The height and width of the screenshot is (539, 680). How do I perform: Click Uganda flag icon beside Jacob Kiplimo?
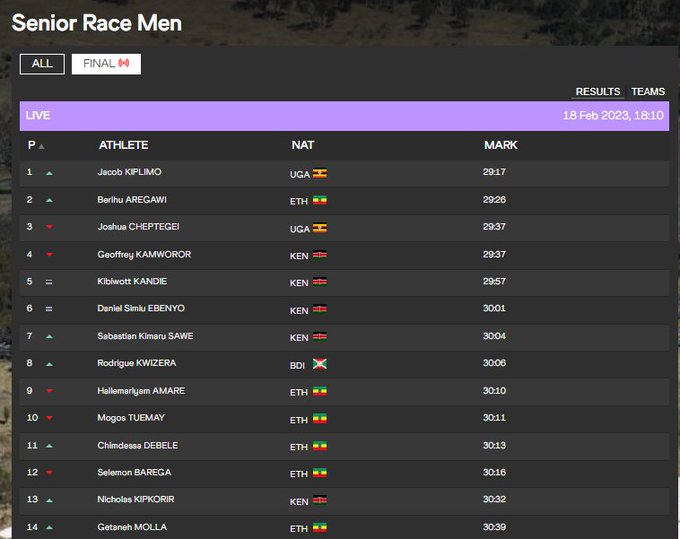click(320, 173)
